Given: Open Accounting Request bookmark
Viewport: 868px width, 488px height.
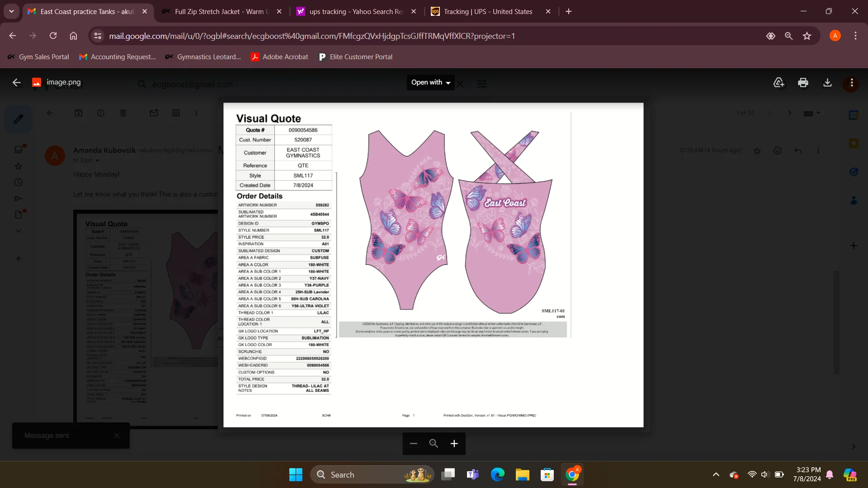Looking at the screenshot, I should coord(118,57).
